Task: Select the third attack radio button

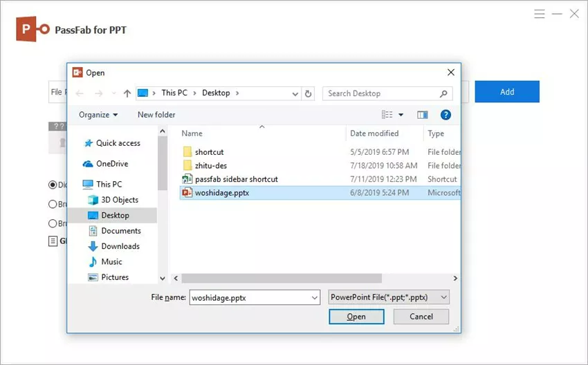Action: click(53, 223)
